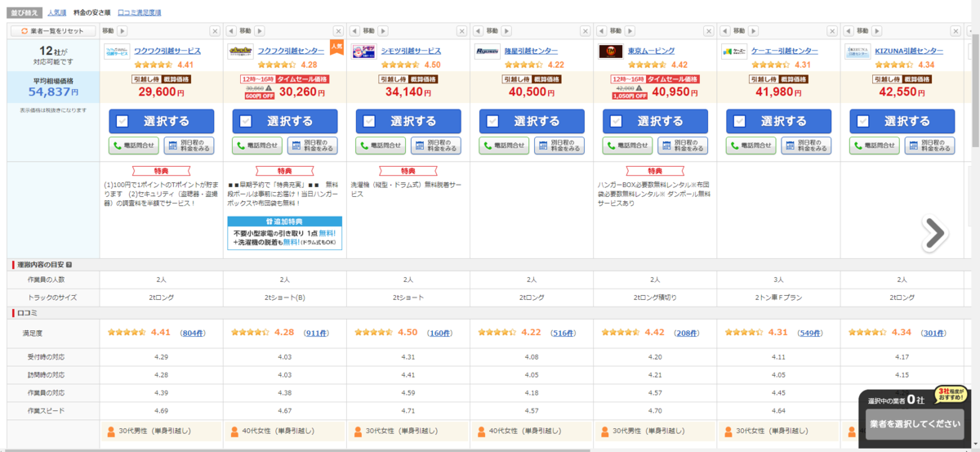This screenshot has height=452, width=980.
Task: View other-date prices for フクフク引越センター
Action: [312, 145]
